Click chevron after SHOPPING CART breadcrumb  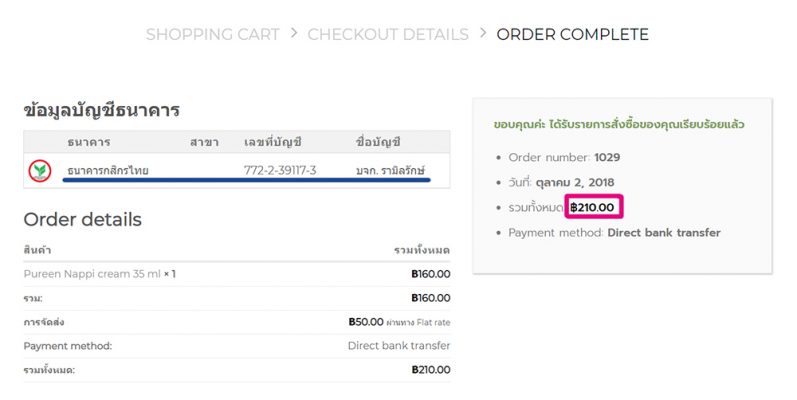294,33
